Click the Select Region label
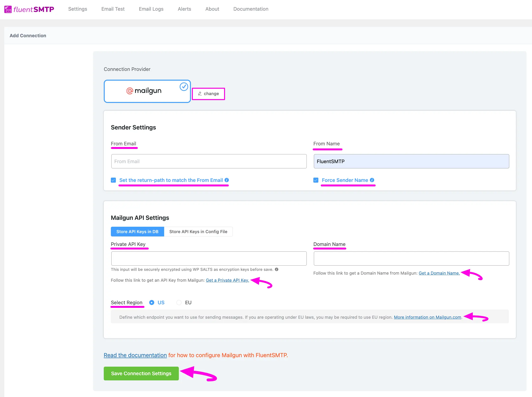Screen dimensions: 532x397 (x=126, y=303)
